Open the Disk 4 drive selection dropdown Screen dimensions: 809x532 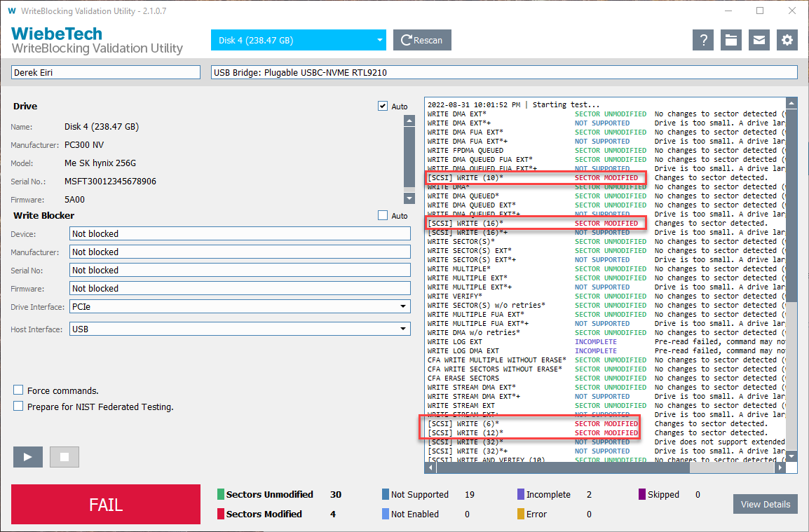pyautogui.click(x=298, y=40)
